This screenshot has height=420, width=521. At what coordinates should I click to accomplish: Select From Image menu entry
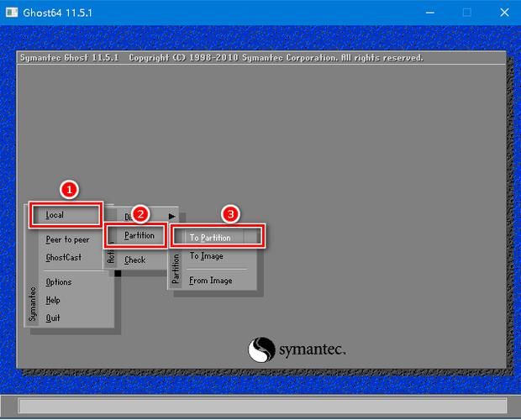[x=211, y=281]
